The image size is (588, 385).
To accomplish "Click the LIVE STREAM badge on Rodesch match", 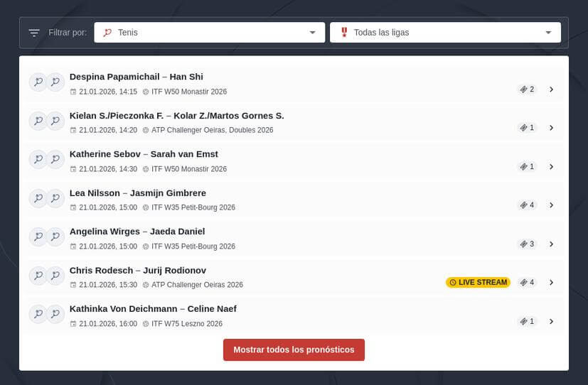I will point(478,283).
